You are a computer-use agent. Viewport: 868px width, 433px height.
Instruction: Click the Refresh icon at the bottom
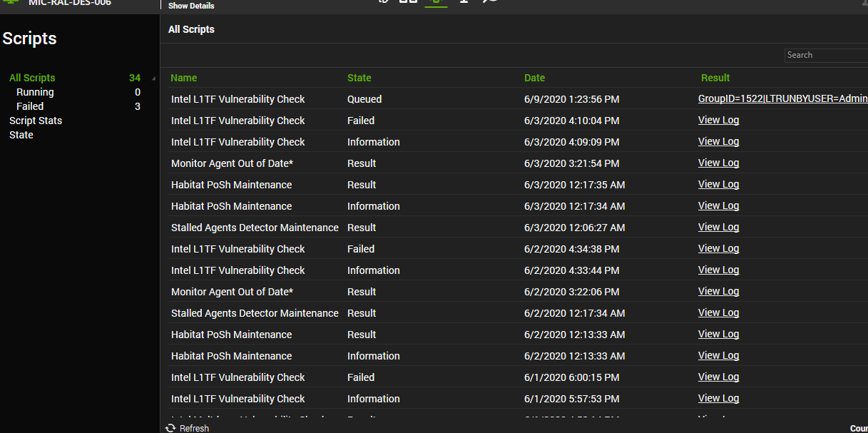(x=170, y=427)
